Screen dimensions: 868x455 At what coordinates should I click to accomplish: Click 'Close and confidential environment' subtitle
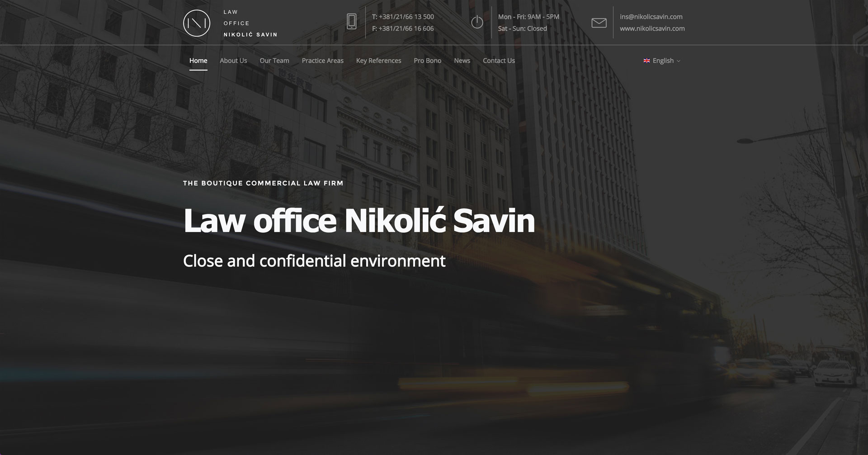tap(314, 261)
